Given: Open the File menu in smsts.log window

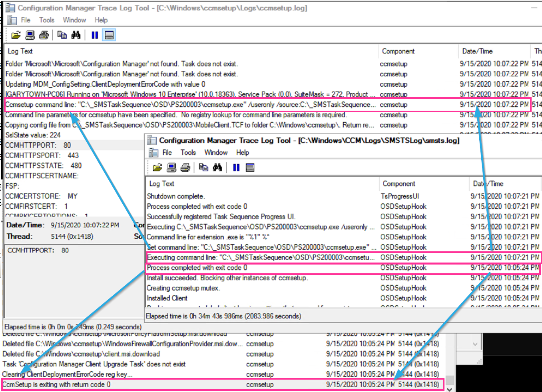Looking at the screenshot, I should [x=167, y=153].
